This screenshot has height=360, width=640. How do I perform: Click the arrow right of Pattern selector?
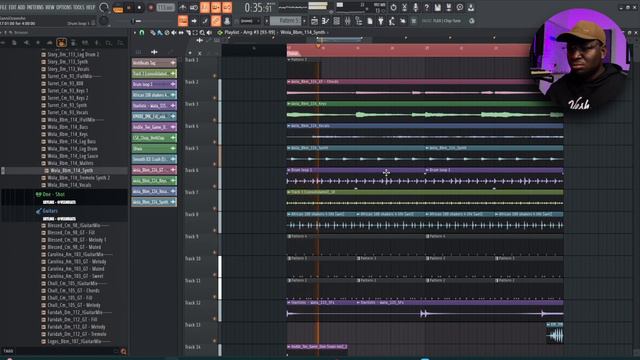(304, 21)
